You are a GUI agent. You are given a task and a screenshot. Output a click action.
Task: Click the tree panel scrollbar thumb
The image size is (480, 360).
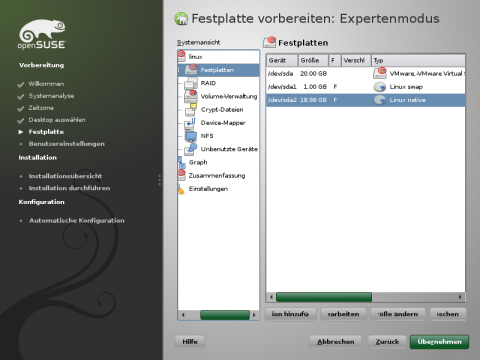[225, 315]
